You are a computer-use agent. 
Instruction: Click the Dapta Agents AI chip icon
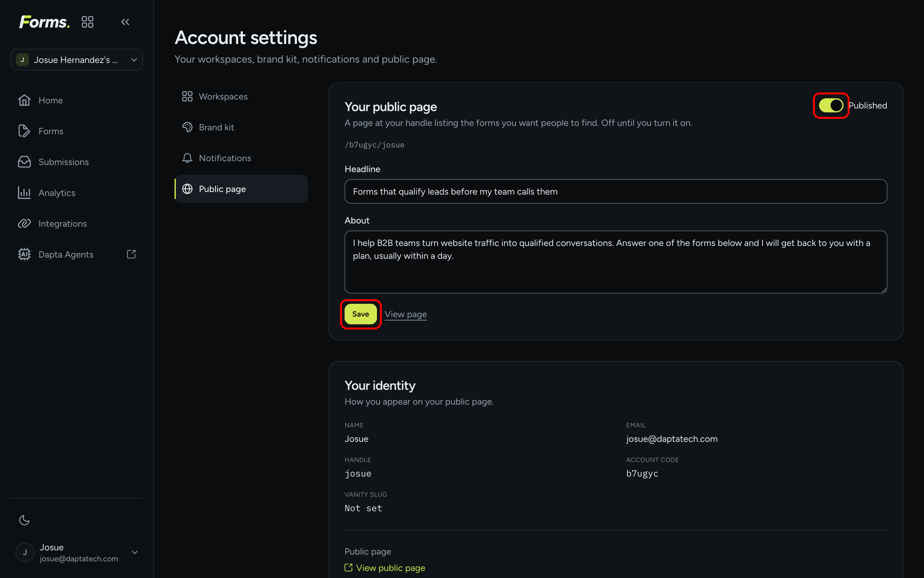click(24, 254)
